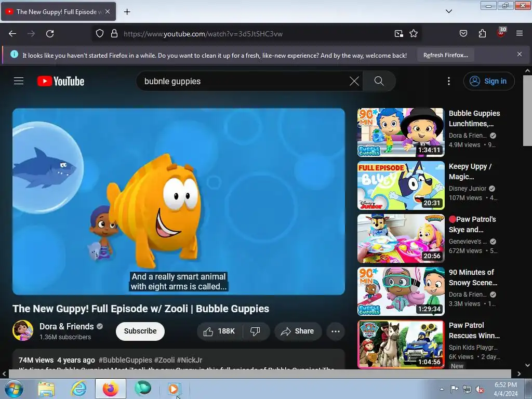Open a new browser tab

click(127, 12)
